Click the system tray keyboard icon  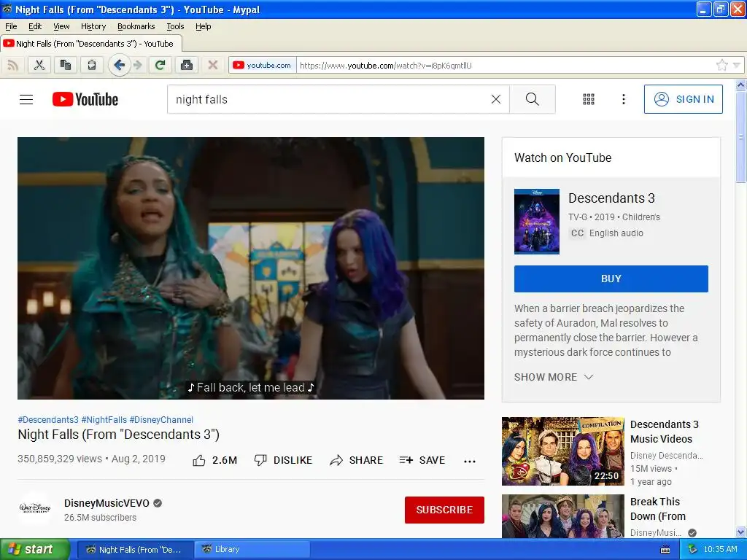tap(665, 550)
